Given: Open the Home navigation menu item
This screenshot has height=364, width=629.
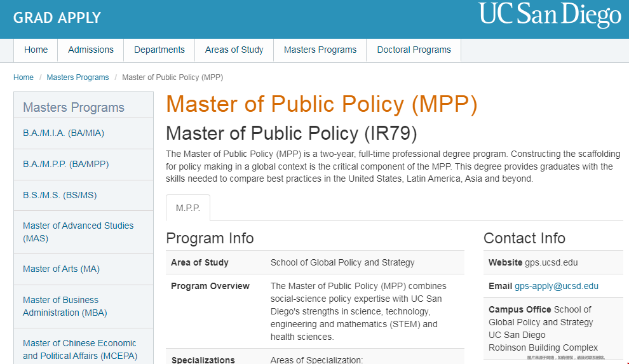Looking at the screenshot, I should [x=36, y=50].
